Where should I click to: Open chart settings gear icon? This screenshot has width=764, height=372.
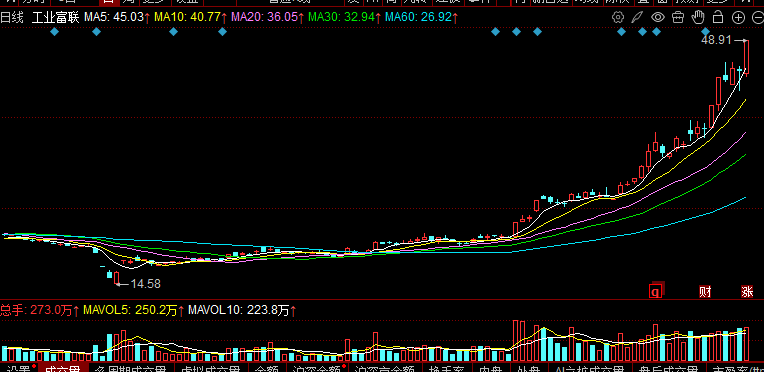point(618,18)
